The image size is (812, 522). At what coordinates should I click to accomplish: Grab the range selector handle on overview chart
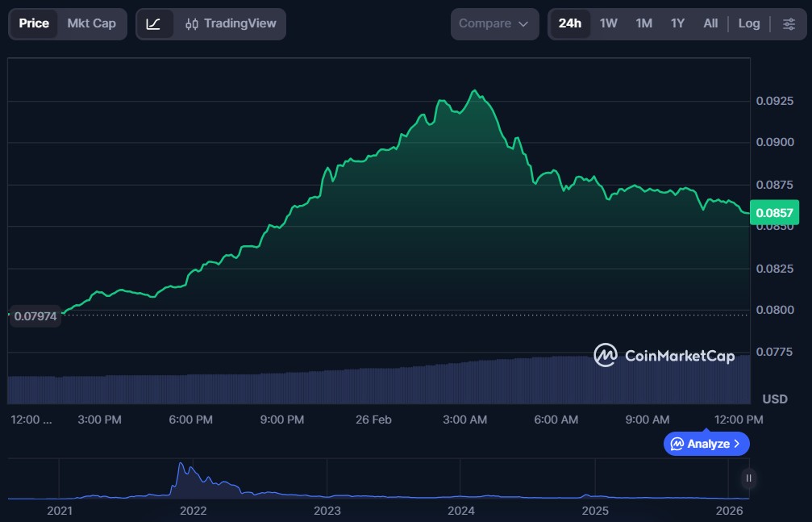(x=748, y=478)
